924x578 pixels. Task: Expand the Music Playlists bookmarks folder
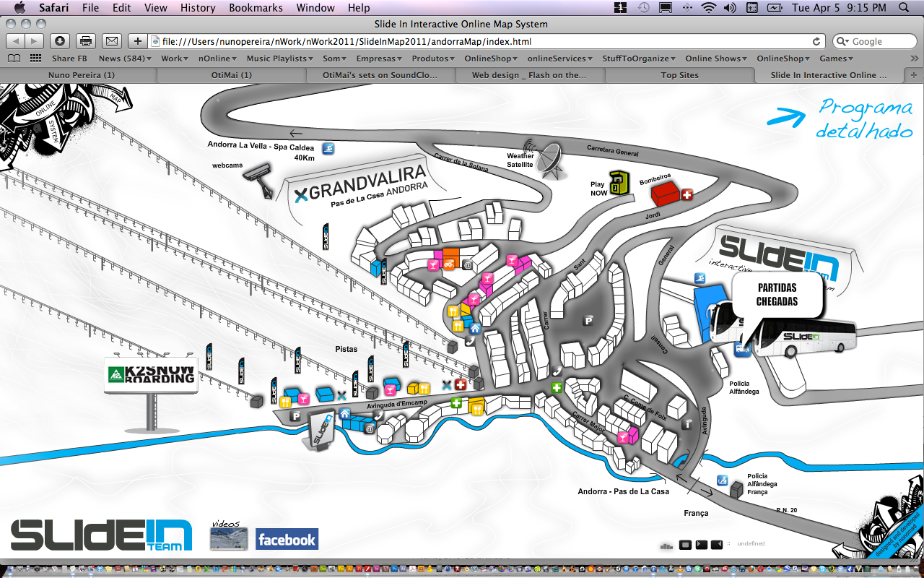280,59
